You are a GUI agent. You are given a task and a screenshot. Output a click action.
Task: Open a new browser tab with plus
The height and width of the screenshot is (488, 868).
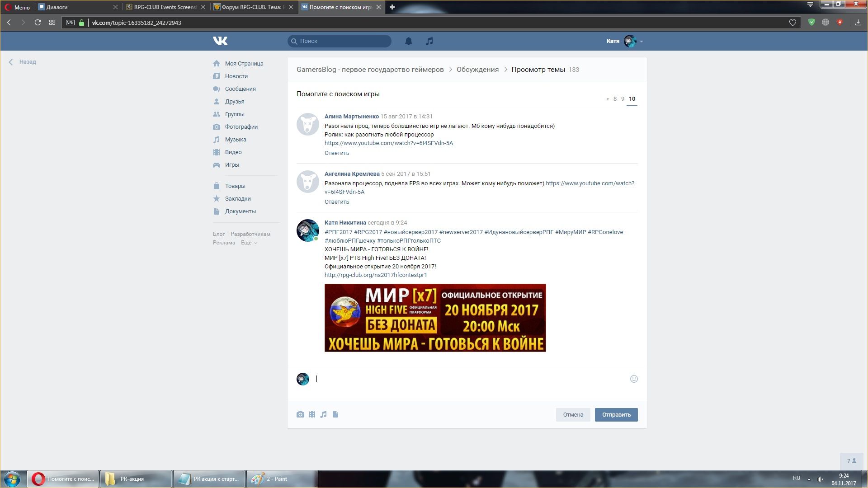pos(392,7)
